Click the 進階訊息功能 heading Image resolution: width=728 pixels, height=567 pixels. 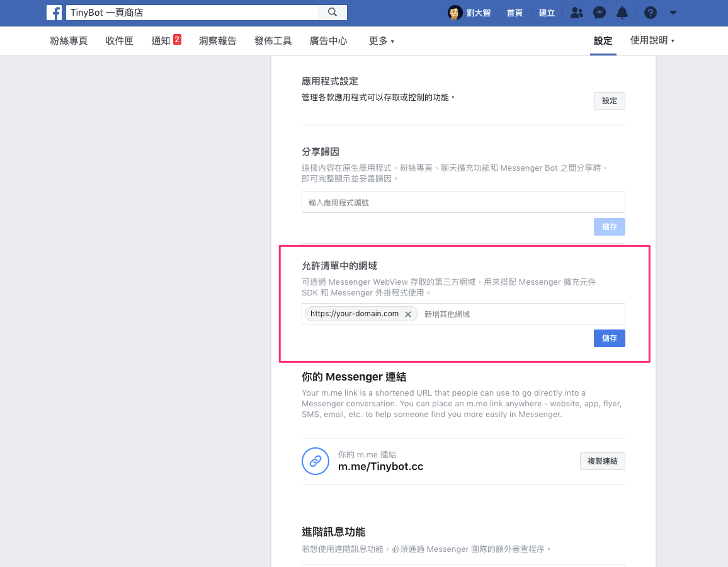(x=333, y=532)
